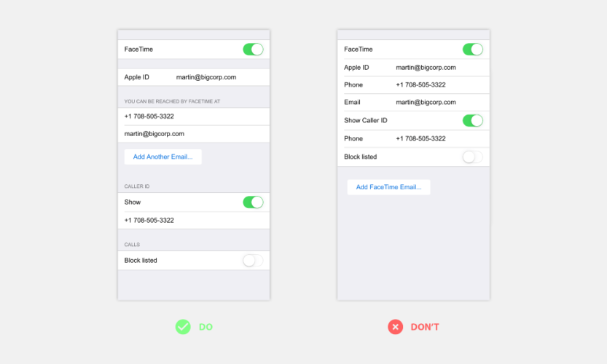Select Phone row above Email in DON'T panel
The image size is (607, 364).
click(413, 84)
